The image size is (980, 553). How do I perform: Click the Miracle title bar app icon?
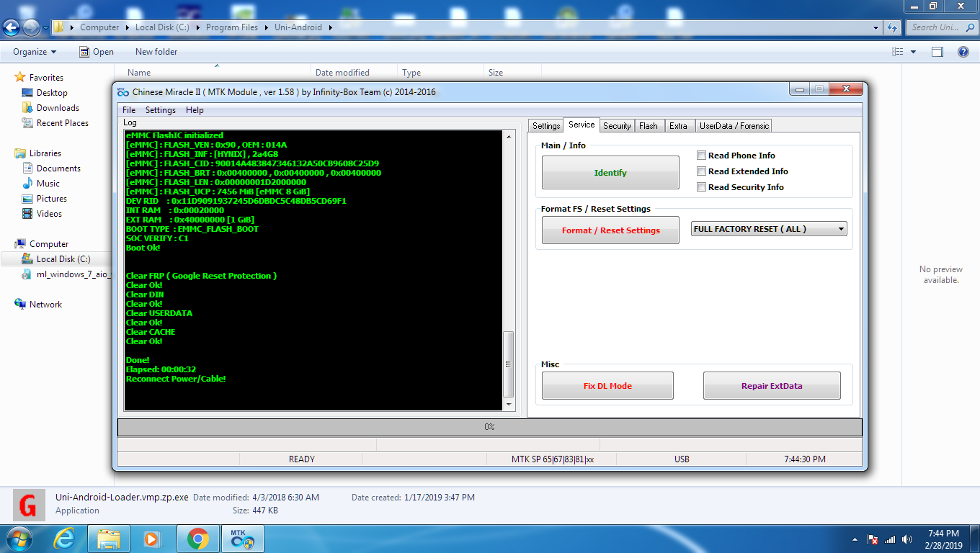pos(122,91)
